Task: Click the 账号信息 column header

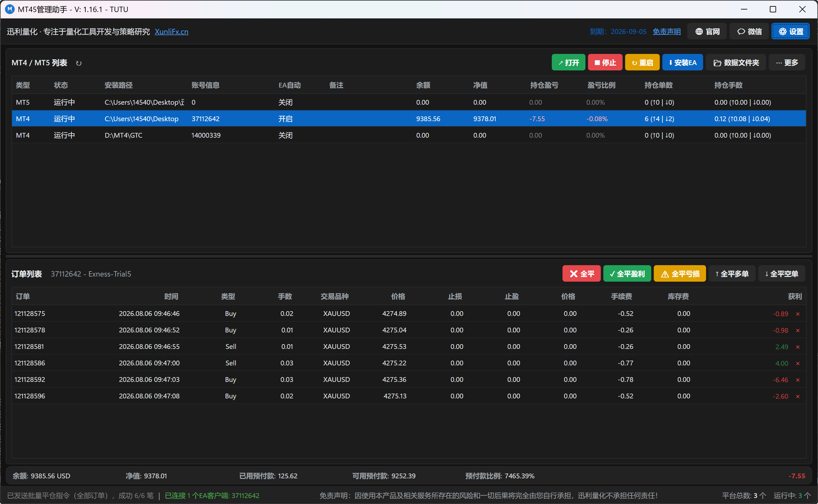Action: click(x=205, y=85)
